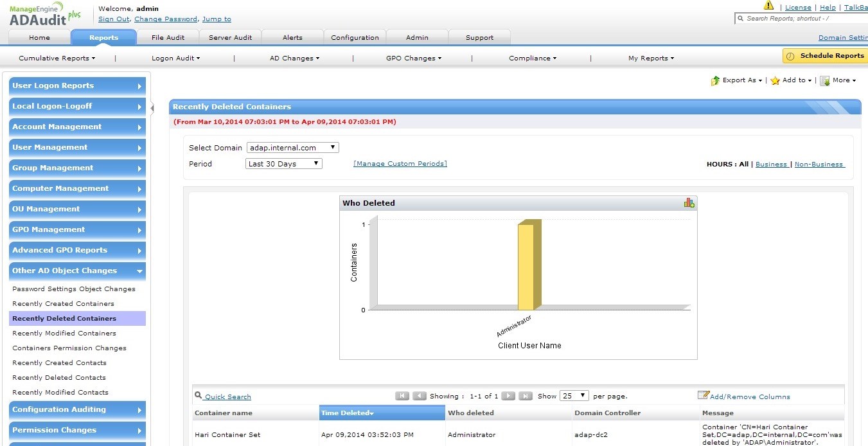Expand Permission Changes section
The image size is (868, 446).
click(78, 431)
